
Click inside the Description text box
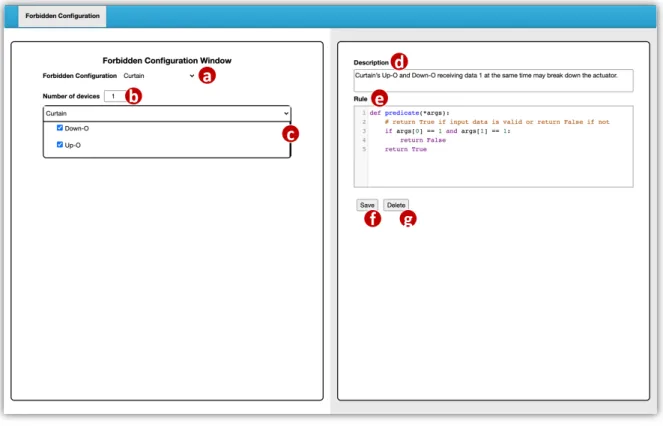[x=493, y=80]
